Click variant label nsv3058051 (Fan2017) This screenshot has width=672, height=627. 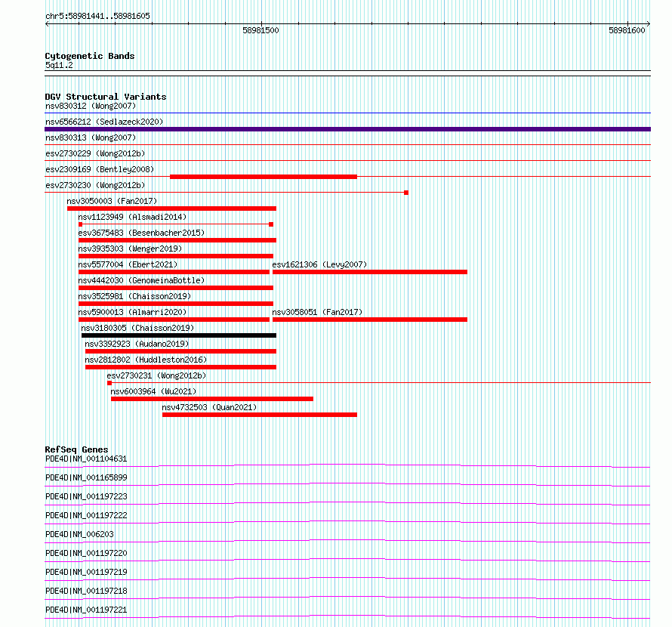tap(317, 312)
